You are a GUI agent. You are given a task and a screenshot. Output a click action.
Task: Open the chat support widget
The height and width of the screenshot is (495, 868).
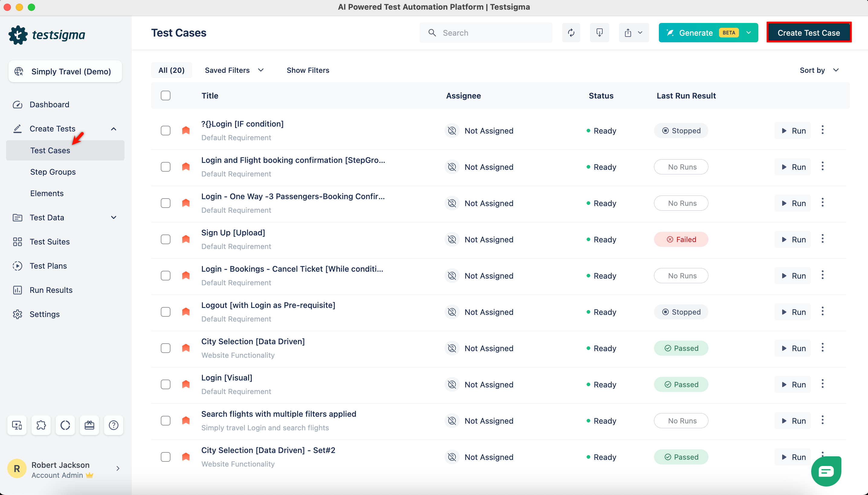click(826, 471)
